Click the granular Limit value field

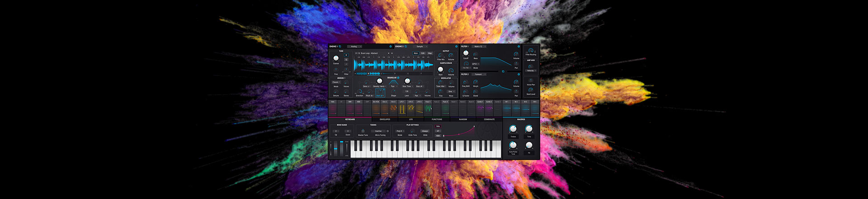pyautogui.click(x=406, y=91)
